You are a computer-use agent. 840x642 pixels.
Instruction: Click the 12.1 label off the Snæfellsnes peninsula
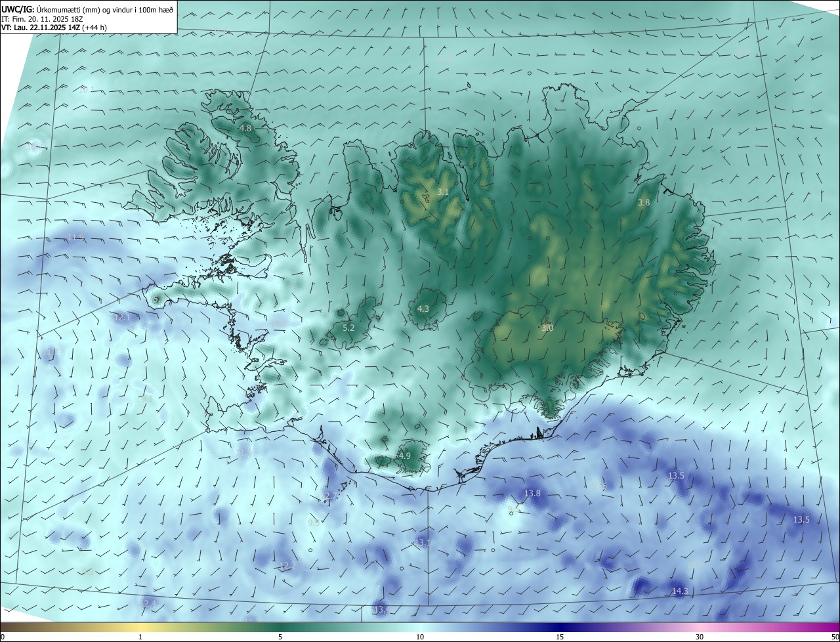tap(122, 317)
